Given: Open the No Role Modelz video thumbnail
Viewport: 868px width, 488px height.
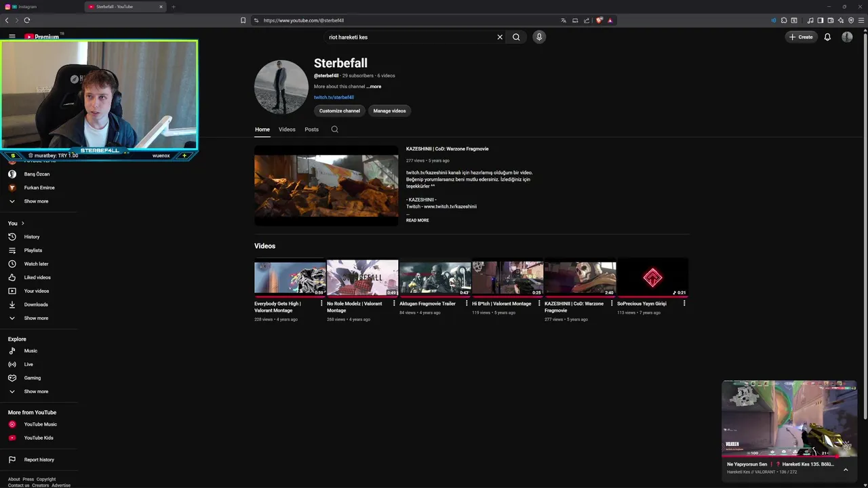Looking at the screenshot, I should click(362, 277).
